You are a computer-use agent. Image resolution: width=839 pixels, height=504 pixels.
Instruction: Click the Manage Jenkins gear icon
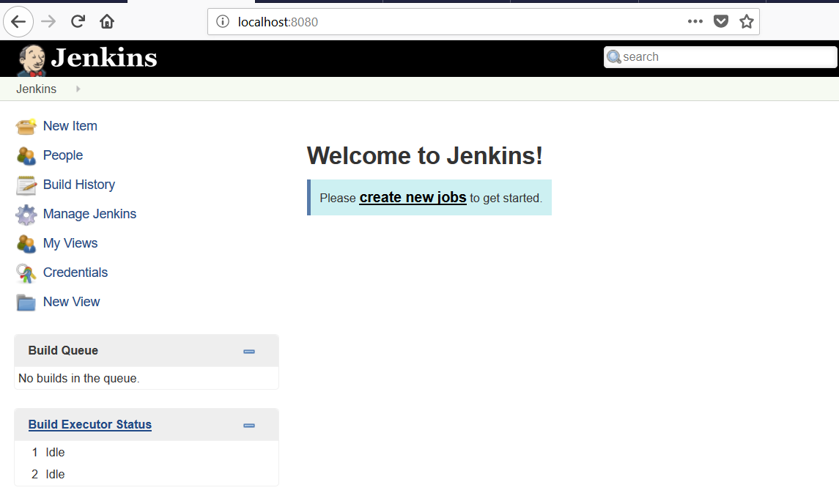(x=26, y=215)
